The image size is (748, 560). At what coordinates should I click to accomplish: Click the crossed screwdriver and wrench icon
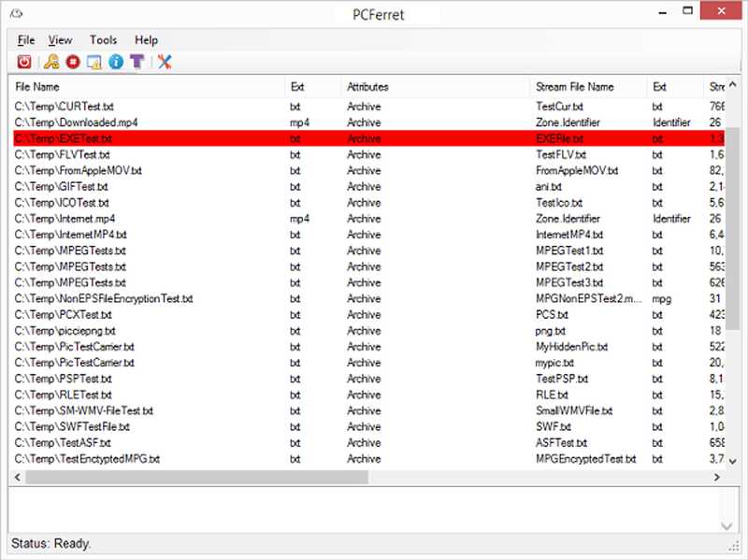[165, 62]
